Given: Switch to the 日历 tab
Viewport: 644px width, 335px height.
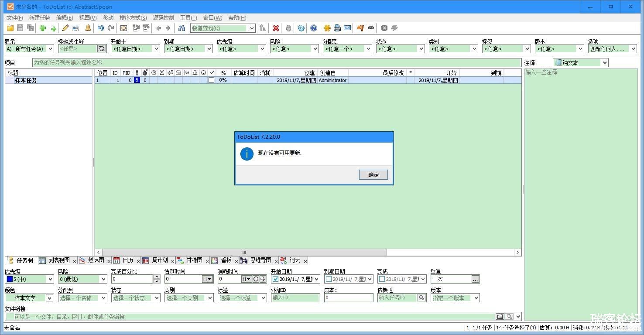Looking at the screenshot, I should (128, 260).
